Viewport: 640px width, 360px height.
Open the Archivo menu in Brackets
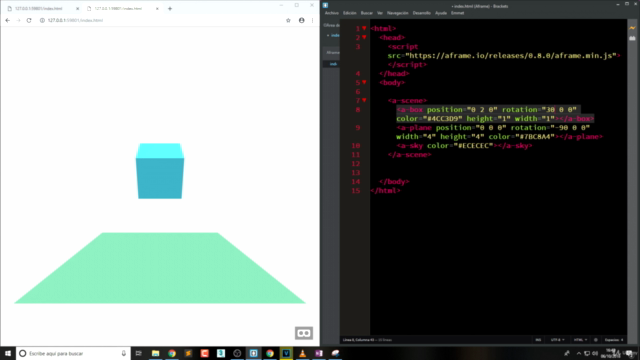point(331,13)
